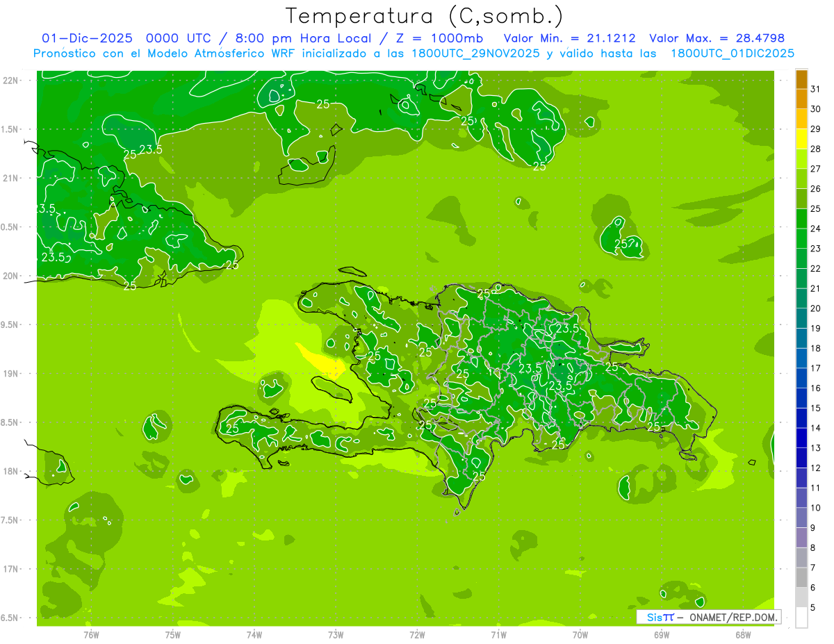This screenshot has width=834, height=644.
Task: Pick the dark blue swatch between 13 and 14
Action: coord(801,438)
